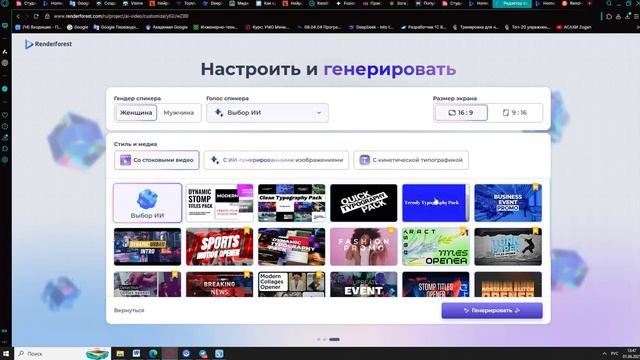Click the taskbar Поиск search box

coord(62,353)
